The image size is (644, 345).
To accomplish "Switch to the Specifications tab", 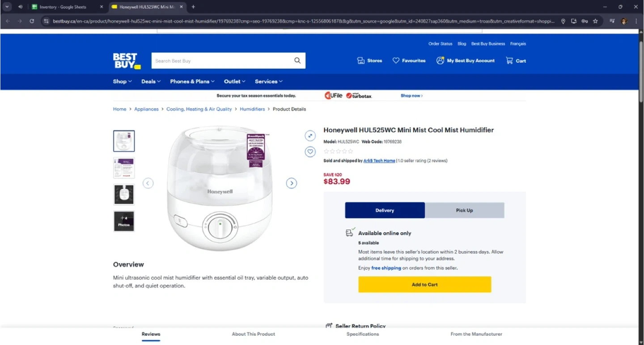I will (362, 334).
